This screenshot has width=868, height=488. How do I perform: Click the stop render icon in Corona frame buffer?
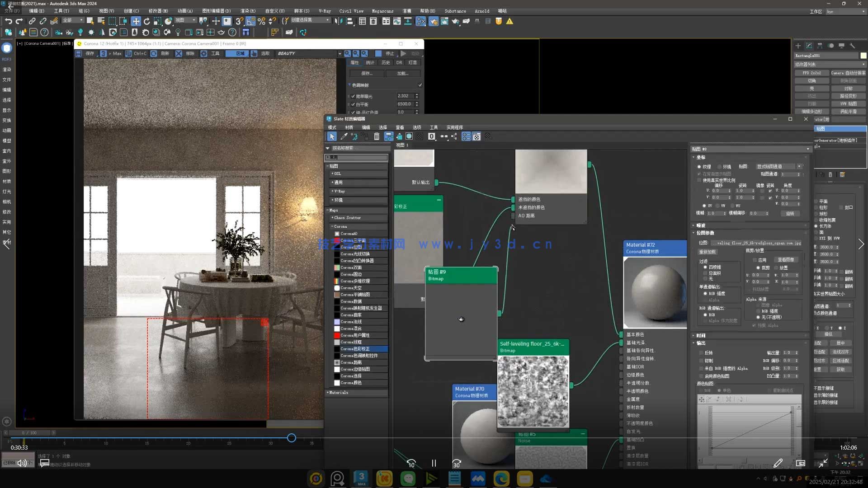pyautogui.click(x=378, y=53)
